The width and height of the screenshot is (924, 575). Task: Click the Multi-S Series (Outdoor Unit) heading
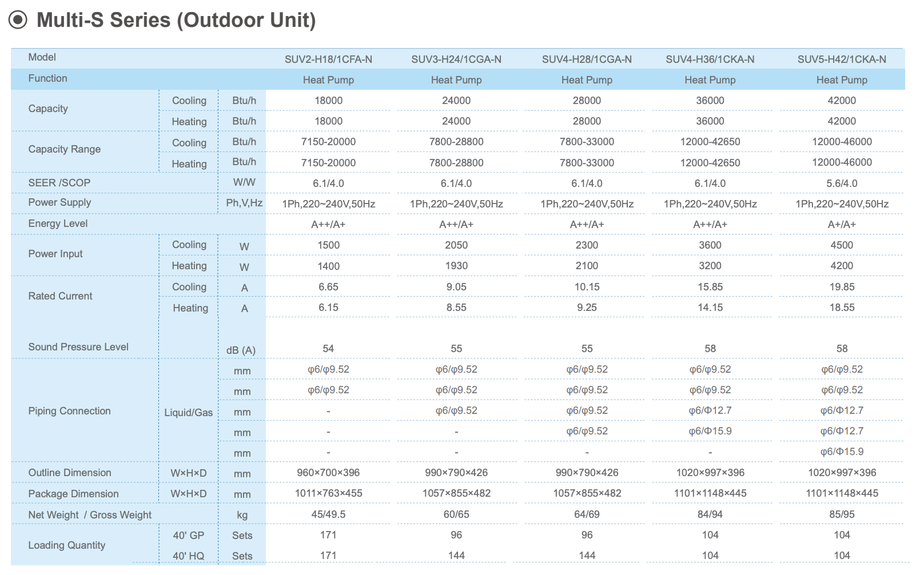click(176, 20)
